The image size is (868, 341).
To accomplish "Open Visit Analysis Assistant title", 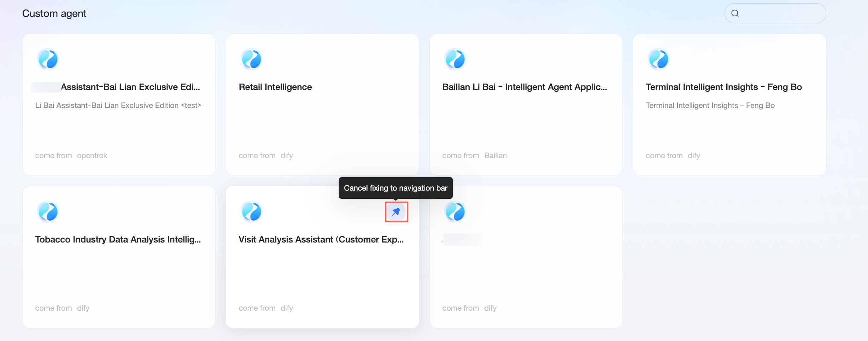I will pos(321,240).
